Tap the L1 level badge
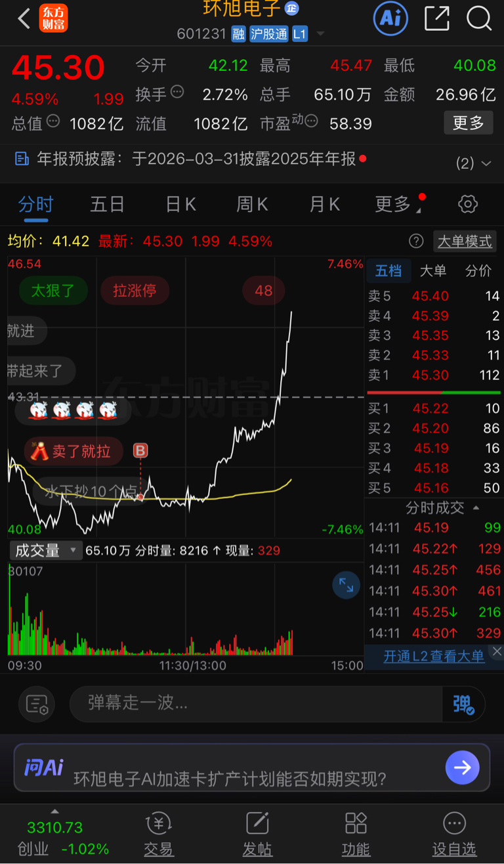 click(x=299, y=34)
